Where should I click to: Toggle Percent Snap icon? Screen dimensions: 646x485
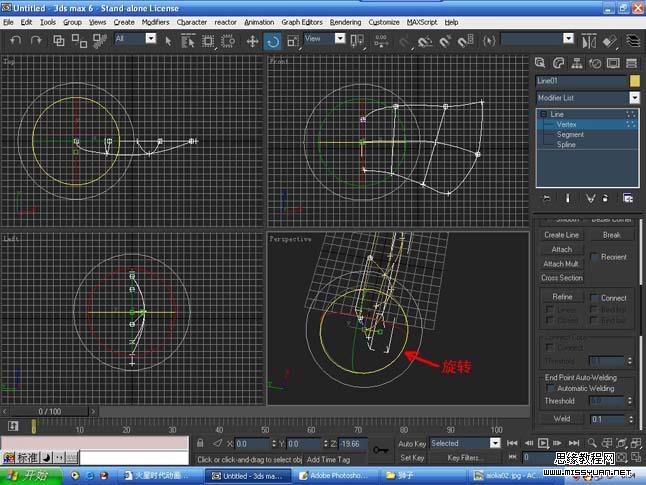pos(445,42)
